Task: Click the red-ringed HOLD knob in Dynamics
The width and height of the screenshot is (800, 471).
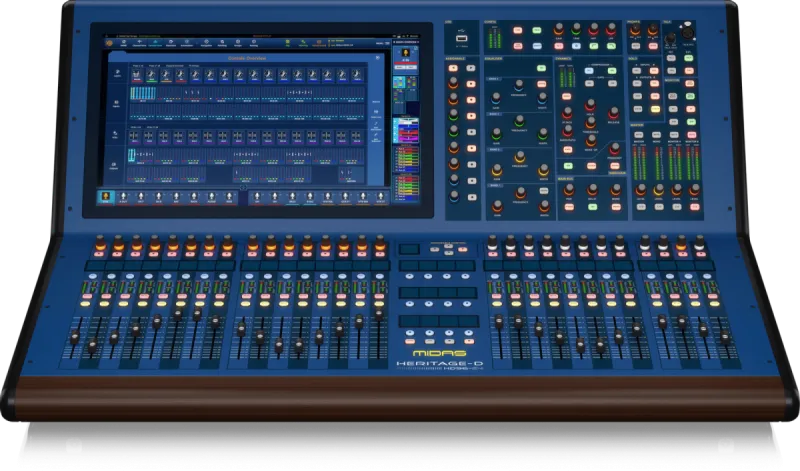Action: tap(590, 105)
